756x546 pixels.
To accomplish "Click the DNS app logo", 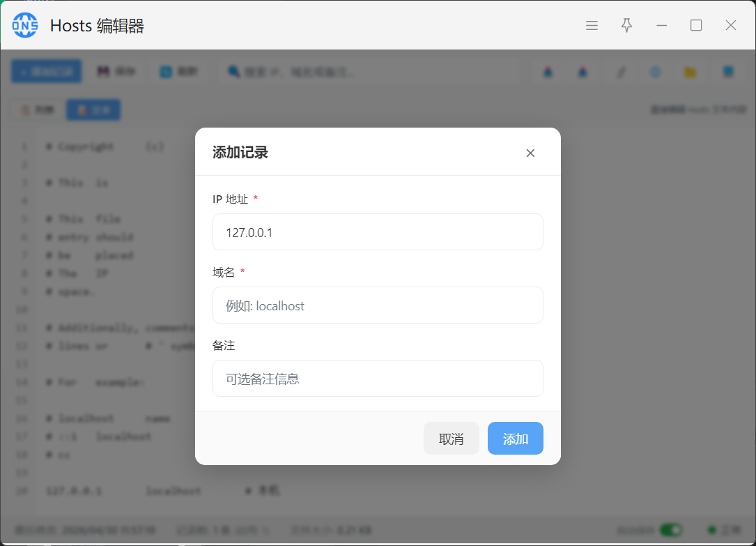I will (x=25, y=25).
